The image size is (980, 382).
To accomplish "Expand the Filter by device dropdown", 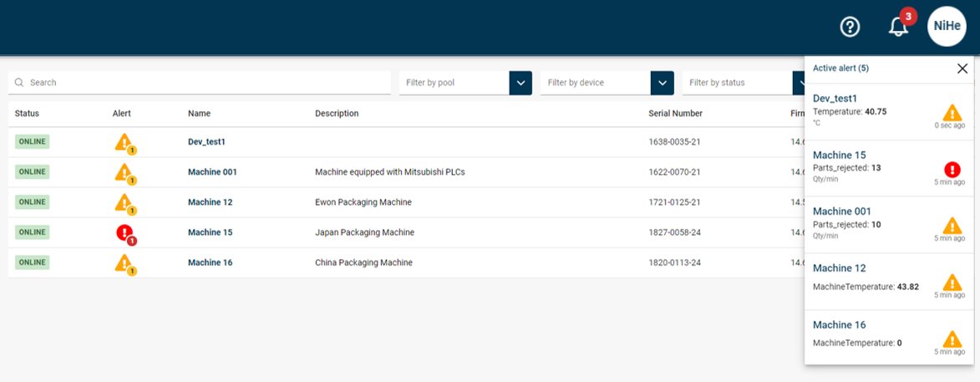I will [x=662, y=83].
